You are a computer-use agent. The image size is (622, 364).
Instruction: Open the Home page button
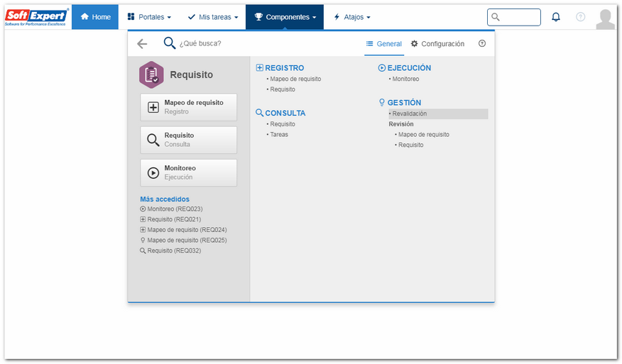95,17
